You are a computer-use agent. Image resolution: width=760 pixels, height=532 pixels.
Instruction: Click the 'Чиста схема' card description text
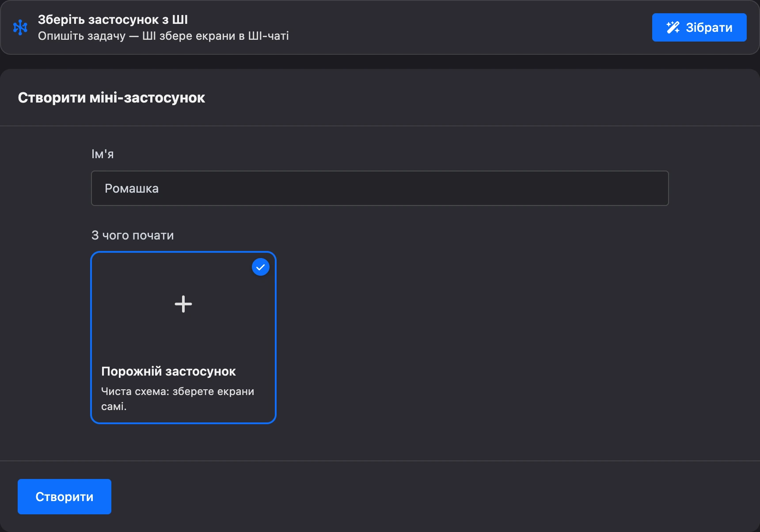(x=178, y=399)
